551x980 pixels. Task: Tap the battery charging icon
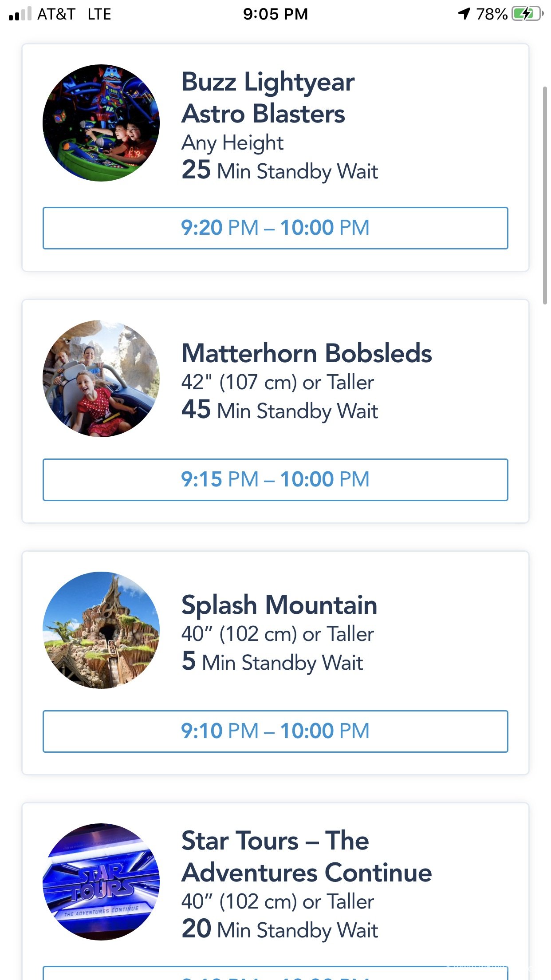click(527, 14)
